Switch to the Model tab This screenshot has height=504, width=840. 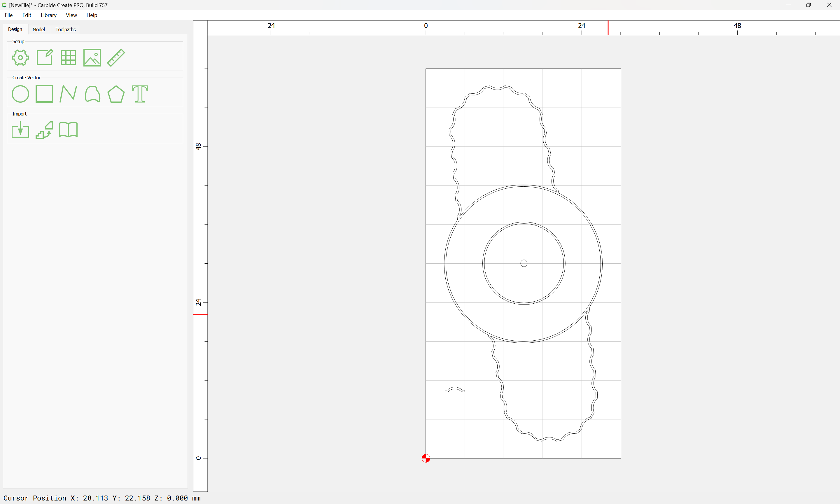pos(39,29)
